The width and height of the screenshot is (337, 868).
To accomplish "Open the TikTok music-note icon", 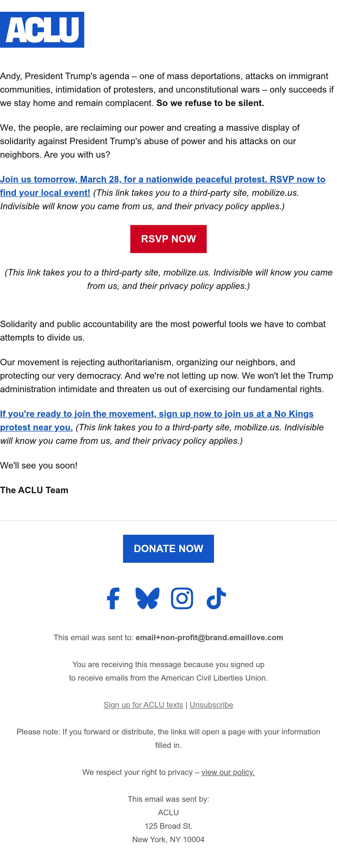I will [x=216, y=598].
